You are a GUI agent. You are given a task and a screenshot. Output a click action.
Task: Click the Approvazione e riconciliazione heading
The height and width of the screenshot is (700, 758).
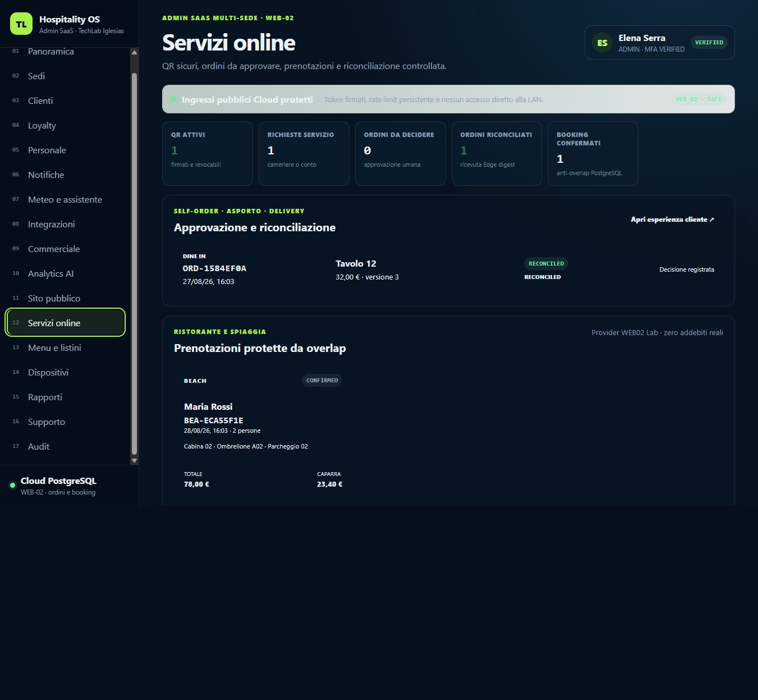255,227
